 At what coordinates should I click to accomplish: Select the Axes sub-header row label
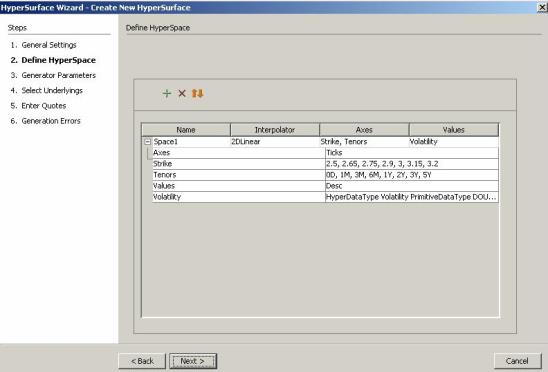tap(239, 153)
